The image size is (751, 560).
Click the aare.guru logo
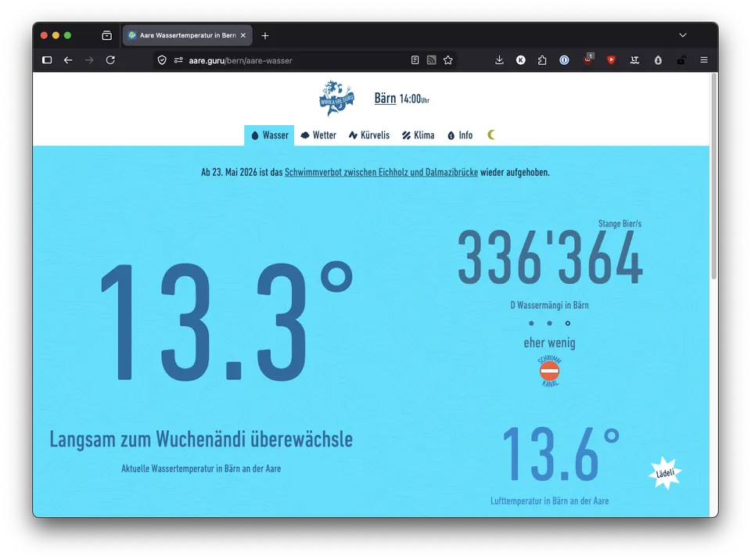pos(336,99)
